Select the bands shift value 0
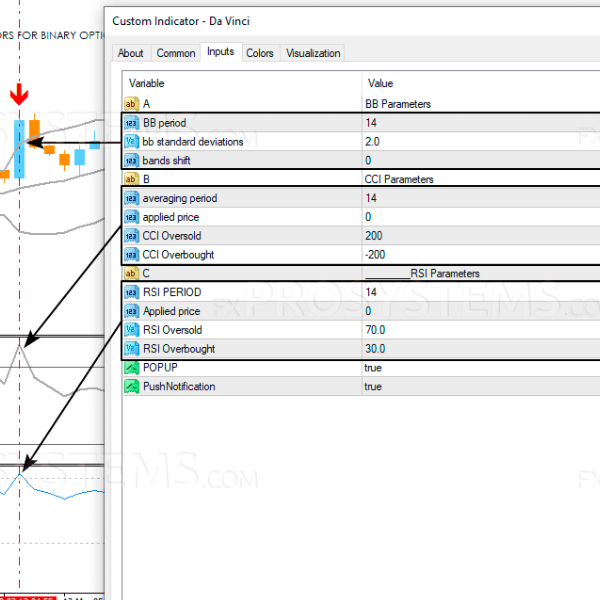This screenshot has height=600, width=600. point(368,160)
